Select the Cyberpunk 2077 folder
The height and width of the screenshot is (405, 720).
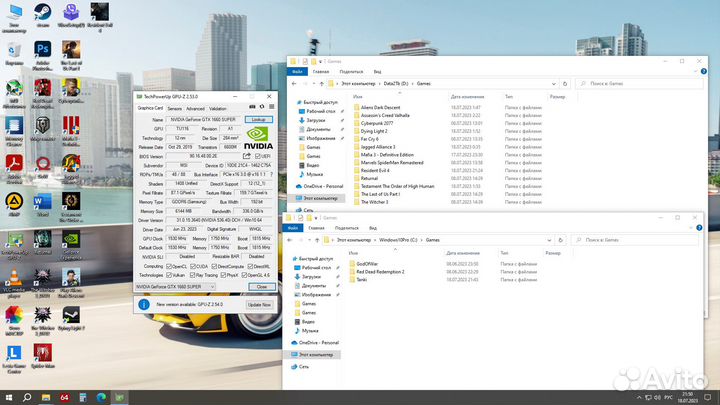(x=377, y=123)
